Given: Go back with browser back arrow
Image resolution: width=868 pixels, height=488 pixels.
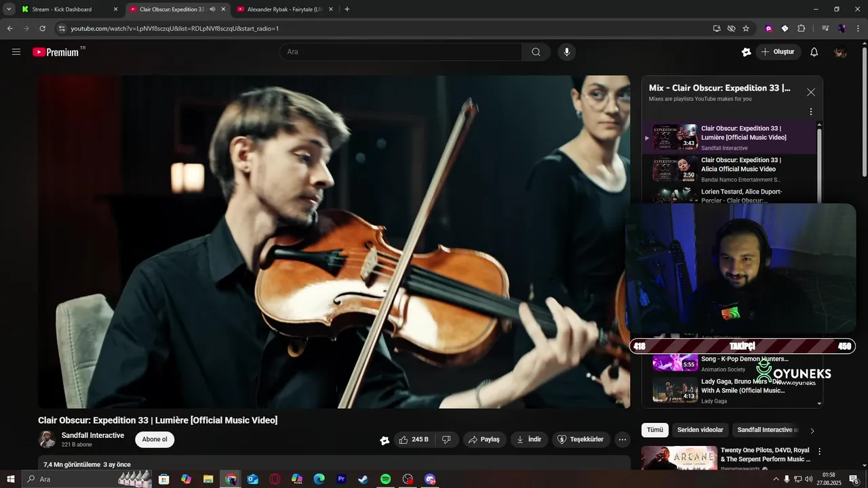Looking at the screenshot, I should pyautogui.click(x=9, y=28).
